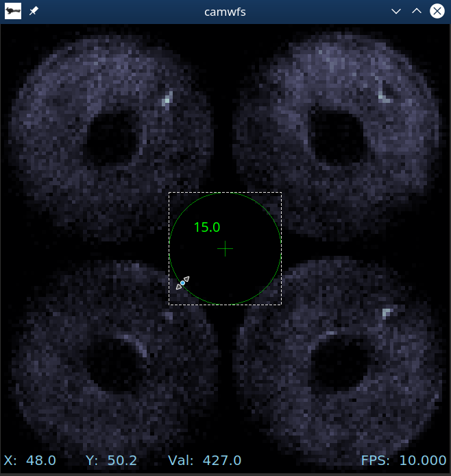The width and height of the screenshot is (451, 476).
Task: Toggle the pin window icon
Action: click(x=34, y=11)
